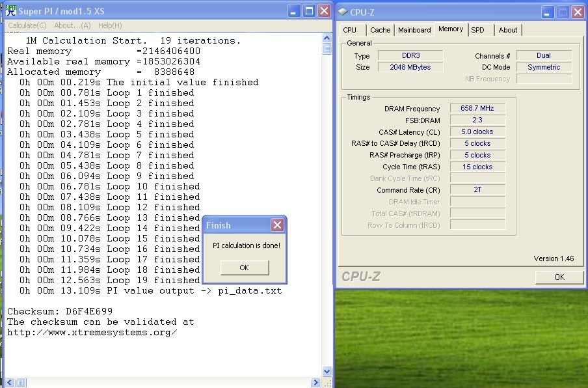588x388 pixels.
Task: Click the Loop 19 finished line
Action: pos(109,281)
